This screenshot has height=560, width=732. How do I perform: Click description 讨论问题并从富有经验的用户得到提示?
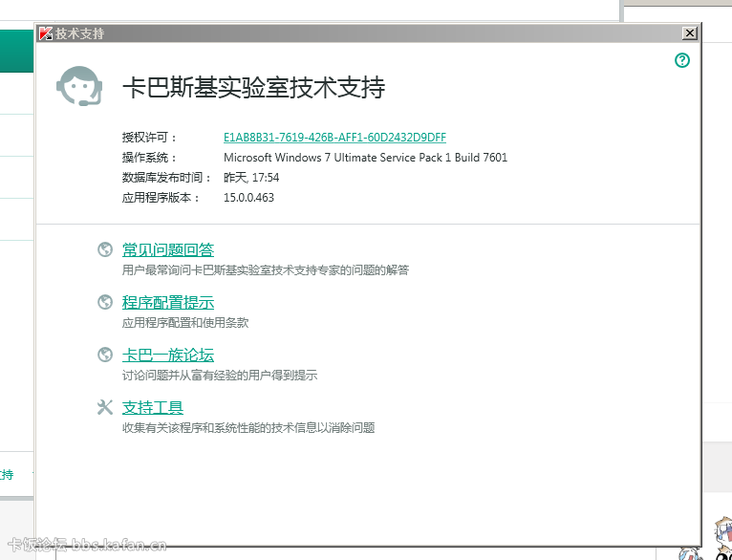(x=220, y=376)
